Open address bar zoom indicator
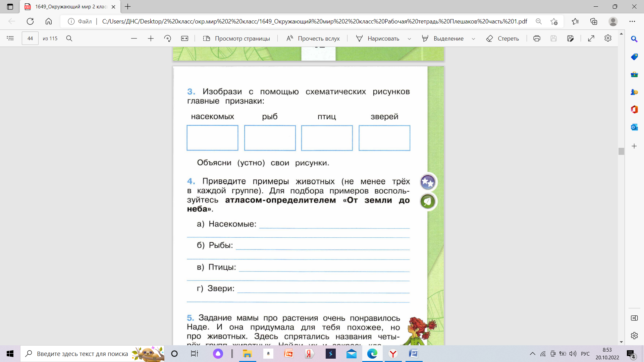 coord(539,21)
